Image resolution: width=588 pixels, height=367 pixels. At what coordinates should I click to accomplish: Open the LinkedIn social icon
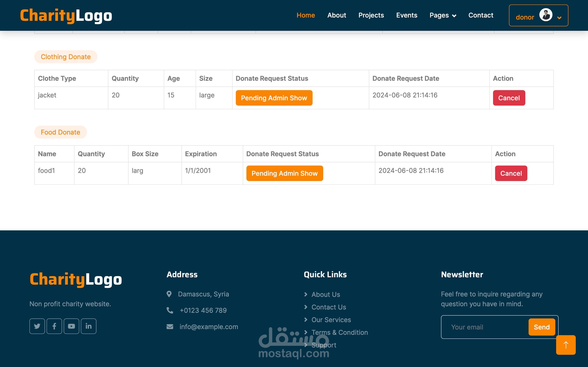pyautogui.click(x=88, y=326)
